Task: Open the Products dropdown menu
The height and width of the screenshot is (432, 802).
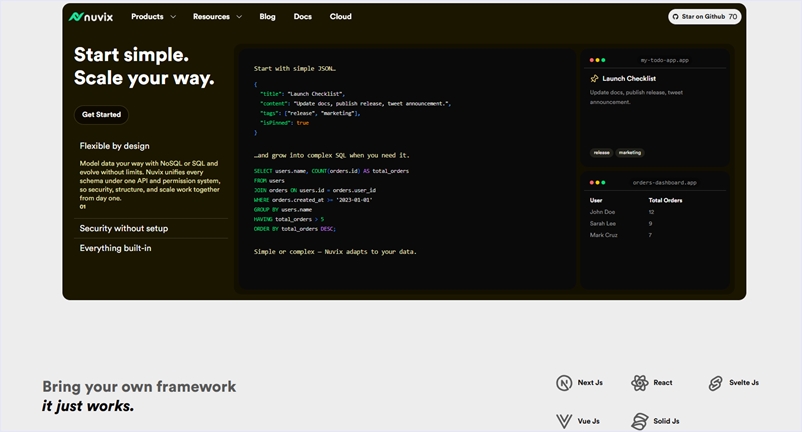Action: point(153,17)
